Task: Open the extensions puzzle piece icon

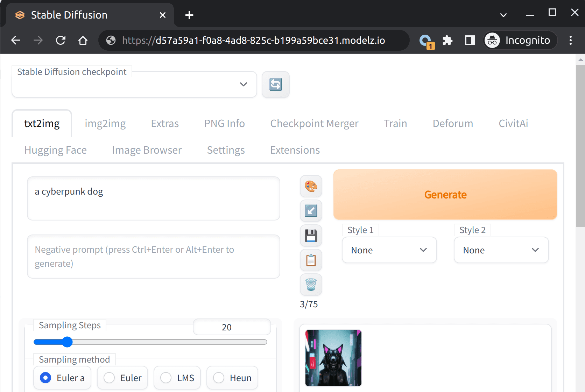Action: coord(447,40)
